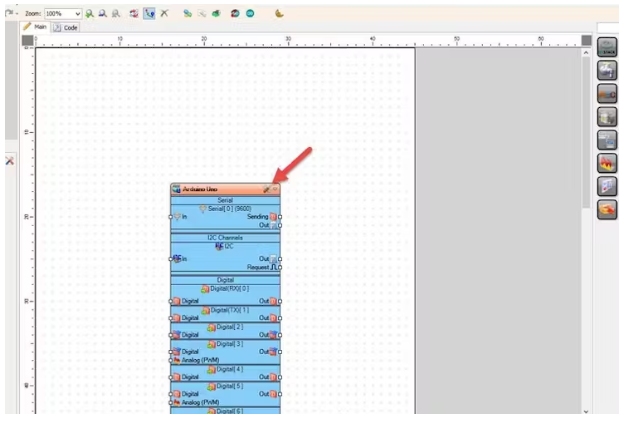This screenshot has height=424, width=627.
Task: Click the first component category button on the right palette
Action: (x=606, y=47)
